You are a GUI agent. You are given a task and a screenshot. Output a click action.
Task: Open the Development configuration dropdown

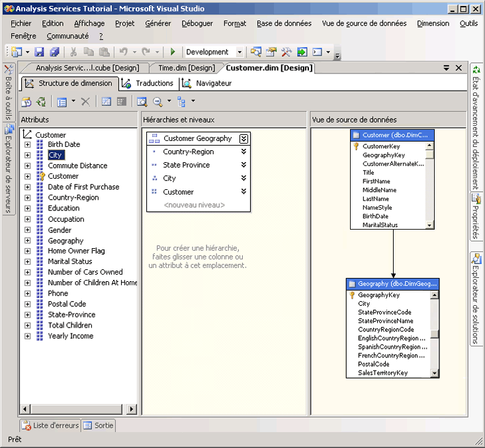click(x=240, y=52)
